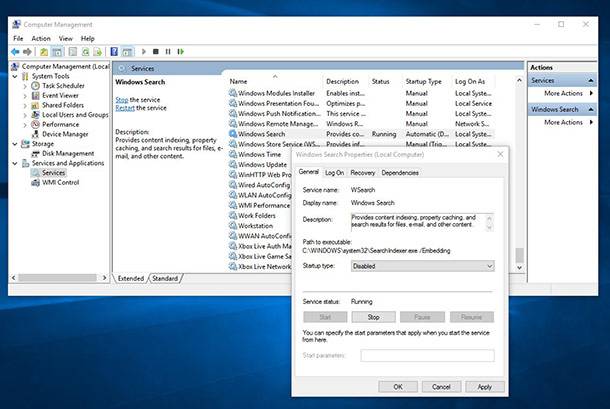Switch to the Recovery tab
Screen dimensions: 610x409
pos(363,173)
